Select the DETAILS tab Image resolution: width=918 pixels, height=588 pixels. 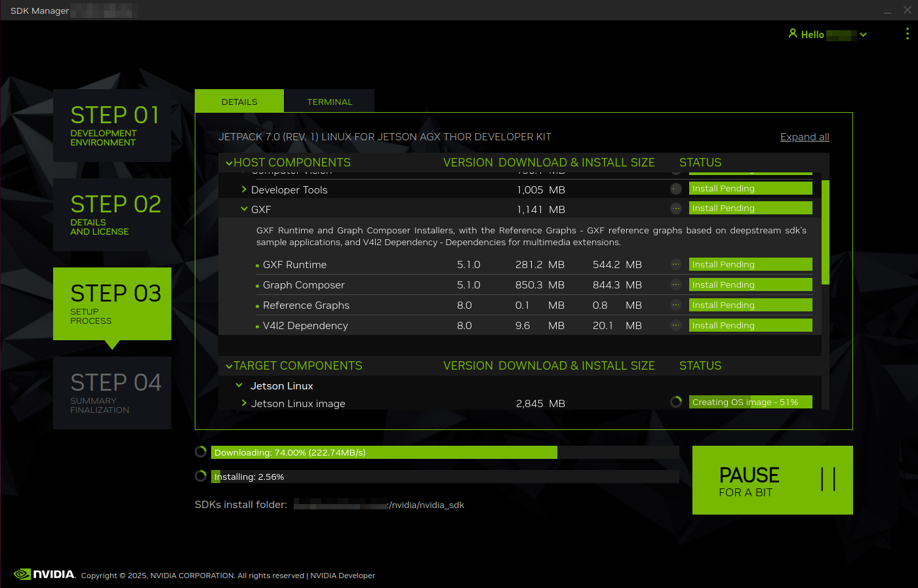239,101
